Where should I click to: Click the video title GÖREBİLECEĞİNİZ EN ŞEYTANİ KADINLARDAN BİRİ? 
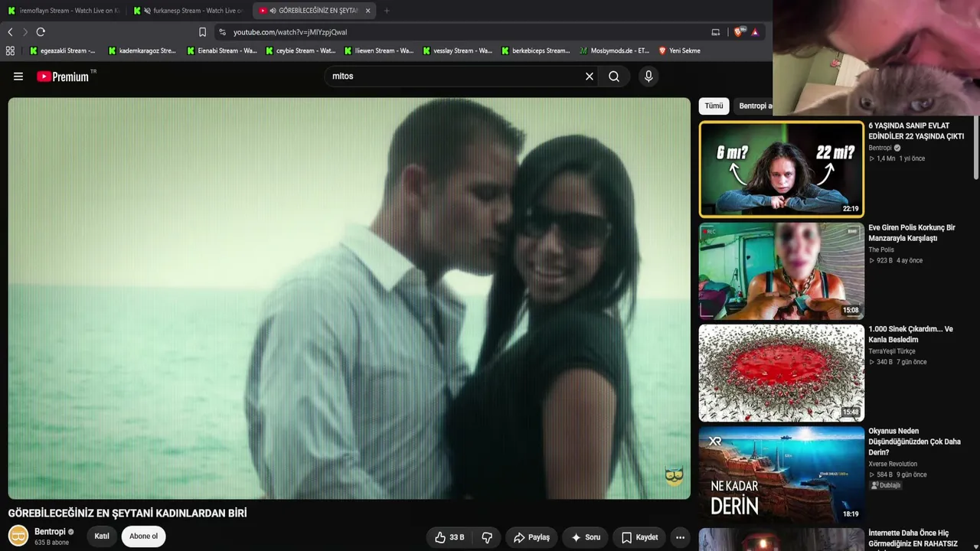[127, 514]
